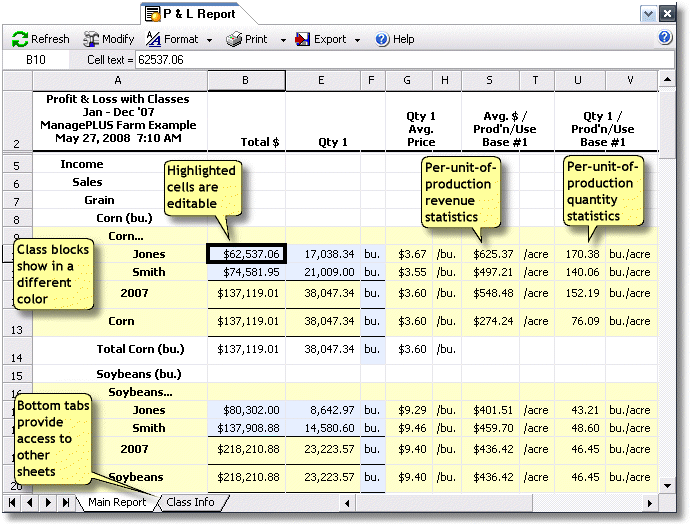Expand the Export dropdown arrow
This screenshot has height=527, width=691.
(357, 40)
